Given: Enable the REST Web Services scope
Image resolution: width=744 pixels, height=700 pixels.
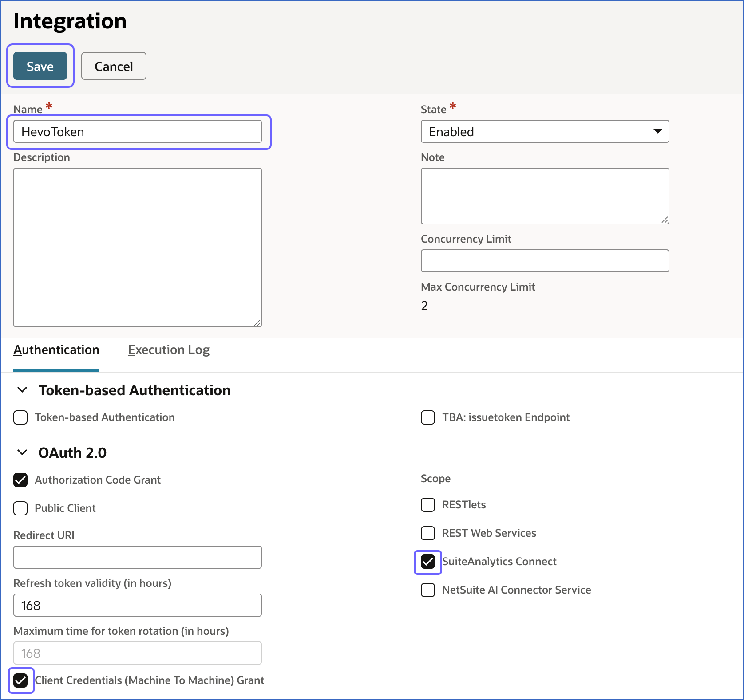Looking at the screenshot, I should tap(427, 533).
